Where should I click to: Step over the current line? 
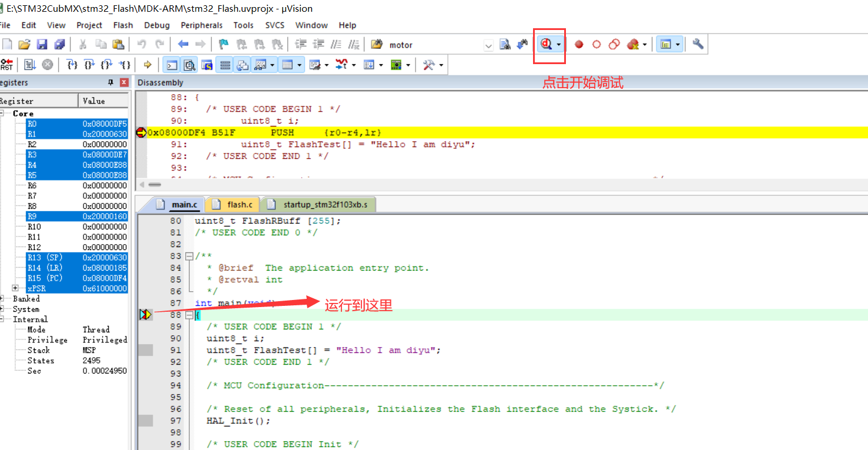tap(89, 65)
